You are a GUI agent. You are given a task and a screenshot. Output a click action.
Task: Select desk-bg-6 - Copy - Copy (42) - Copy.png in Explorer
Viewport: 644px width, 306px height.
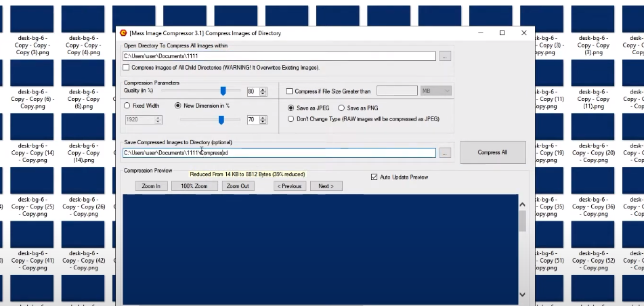coord(83,246)
